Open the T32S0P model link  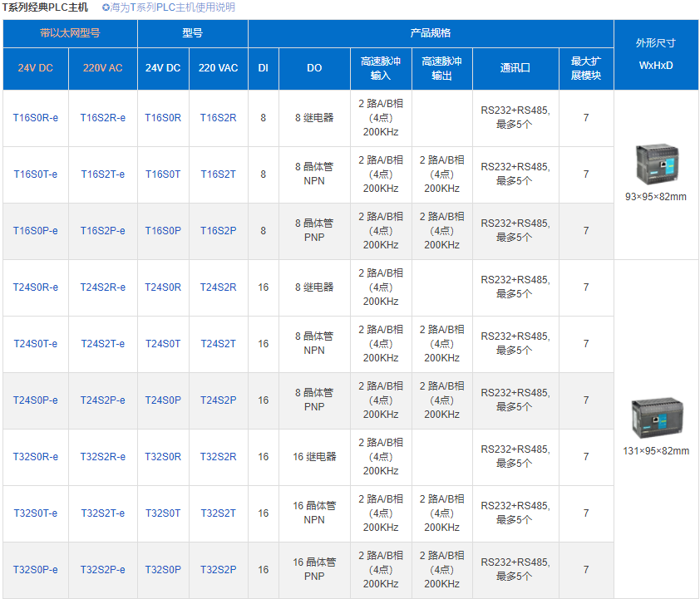(x=163, y=570)
